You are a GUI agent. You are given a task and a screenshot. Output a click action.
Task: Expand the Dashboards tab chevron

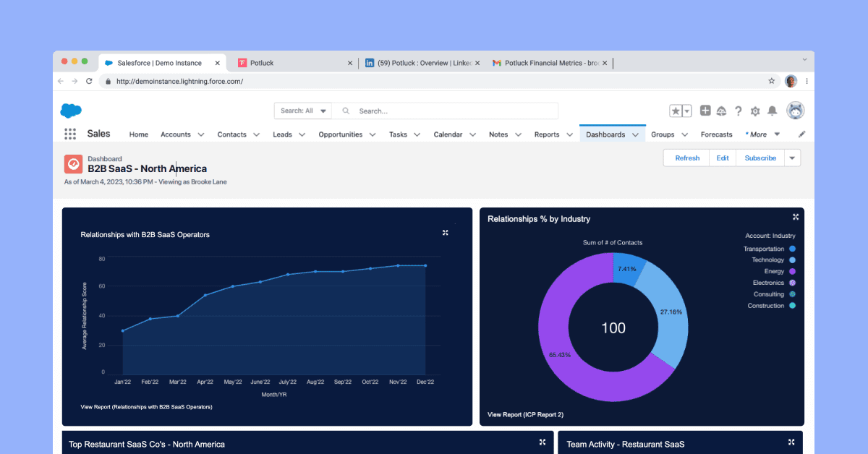[x=636, y=134]
